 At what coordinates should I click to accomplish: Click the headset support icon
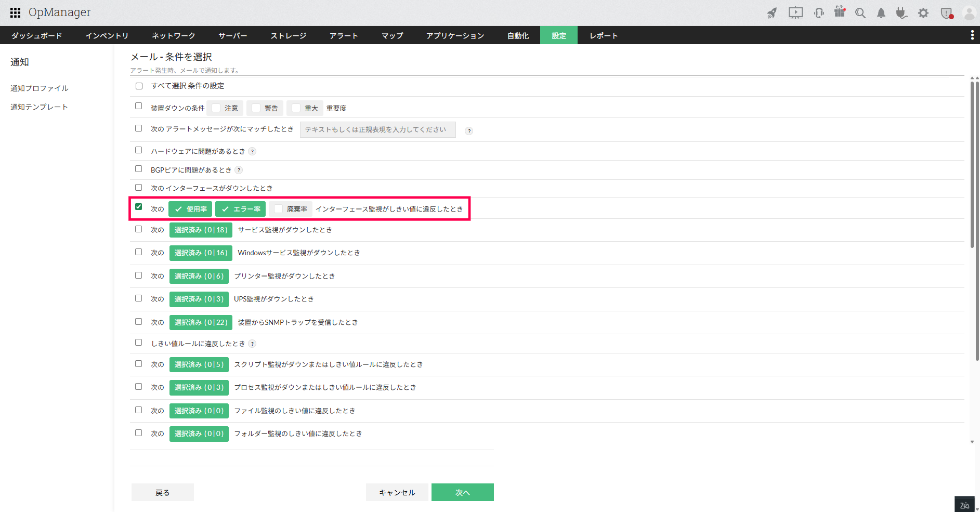point(819,13)
